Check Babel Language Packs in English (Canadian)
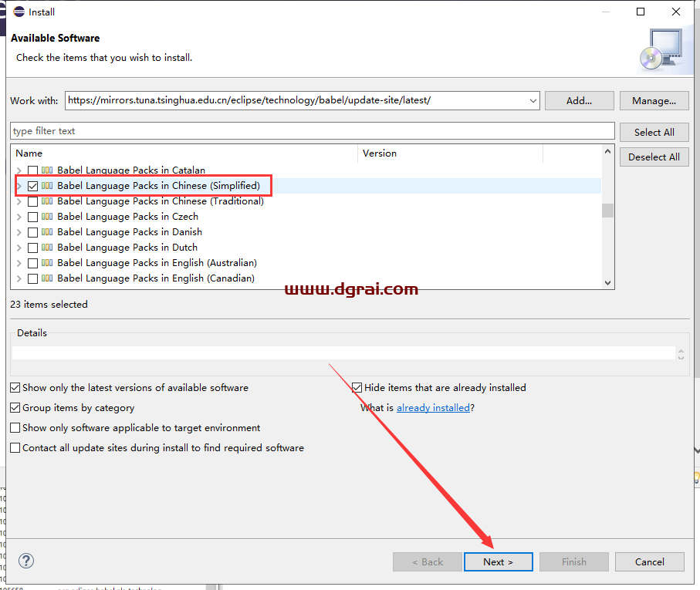The image size is (700, 590). click(x=32, y=278)
